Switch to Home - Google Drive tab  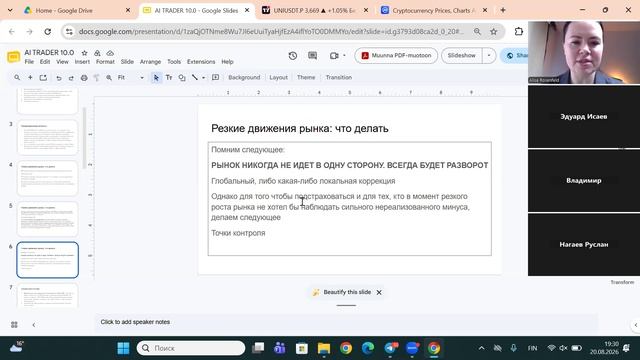77,10
